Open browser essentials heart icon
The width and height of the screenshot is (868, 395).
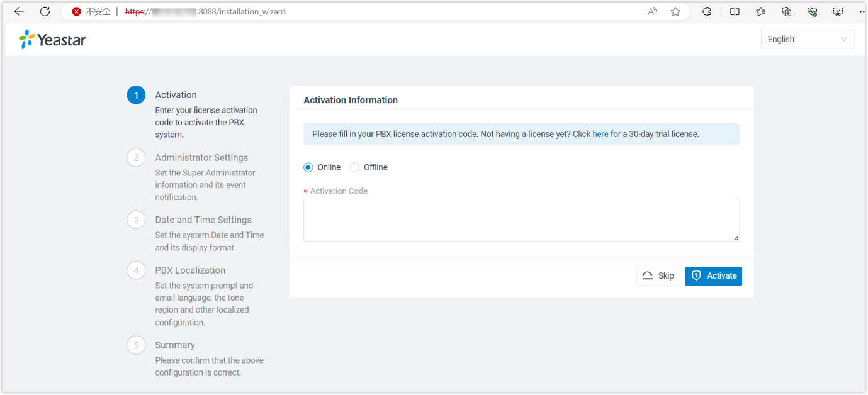point(812,11)
